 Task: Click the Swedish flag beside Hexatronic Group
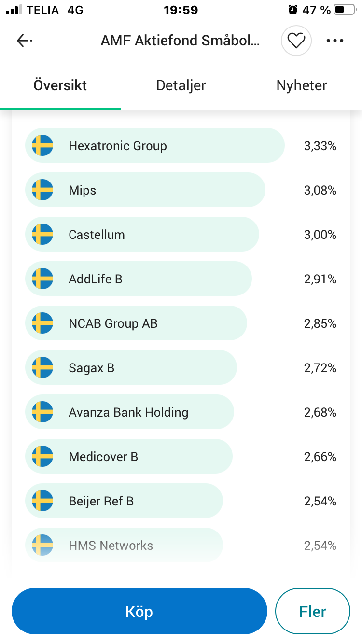[x=42, y=146]
